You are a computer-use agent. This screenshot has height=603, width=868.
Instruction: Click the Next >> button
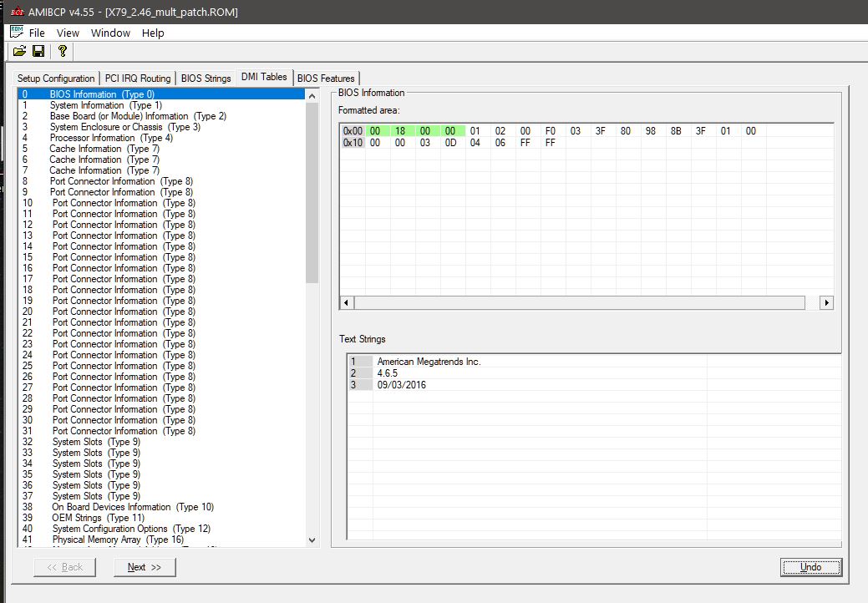[x=145, y=567]
